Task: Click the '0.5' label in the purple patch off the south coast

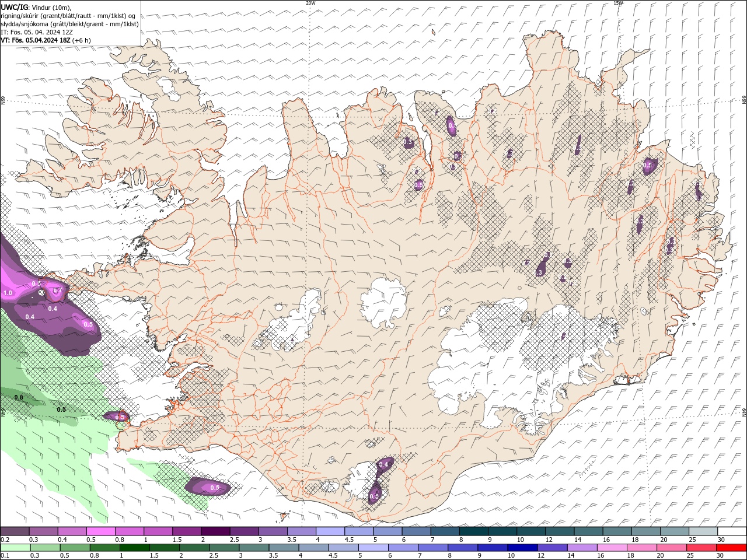Action: tap(215, 488)
